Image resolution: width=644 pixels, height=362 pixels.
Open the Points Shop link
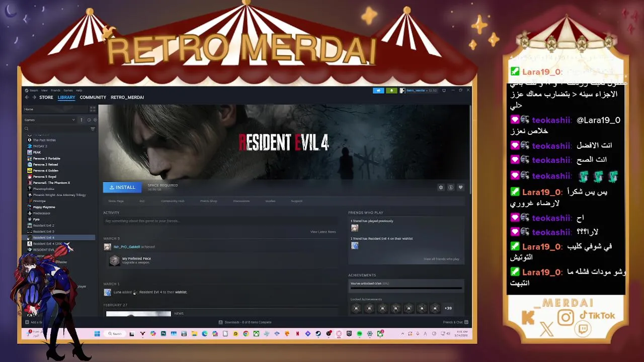tap(208, 201)
